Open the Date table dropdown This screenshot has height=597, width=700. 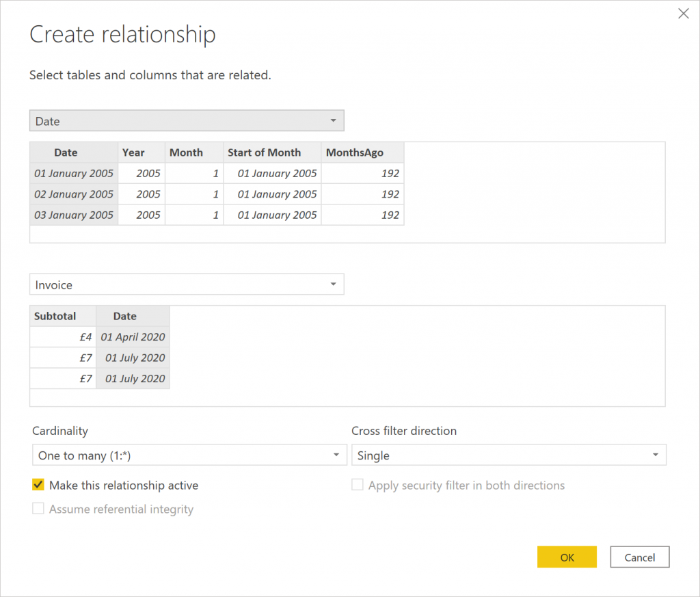coord(187,120)
